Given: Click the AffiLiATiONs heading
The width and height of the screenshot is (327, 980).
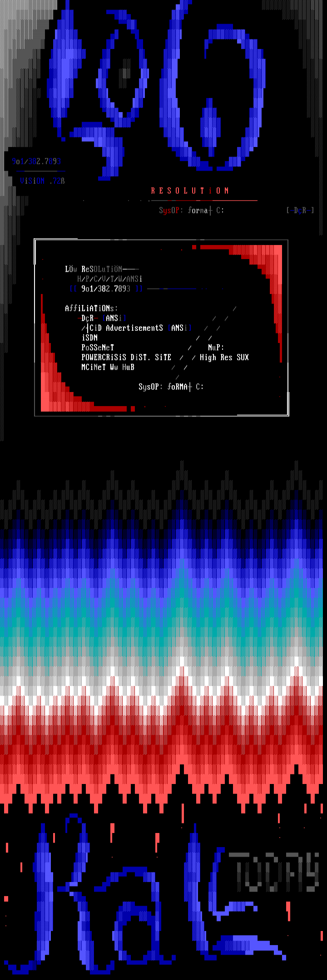Looking at the screenshot, I should pos(91,309).
